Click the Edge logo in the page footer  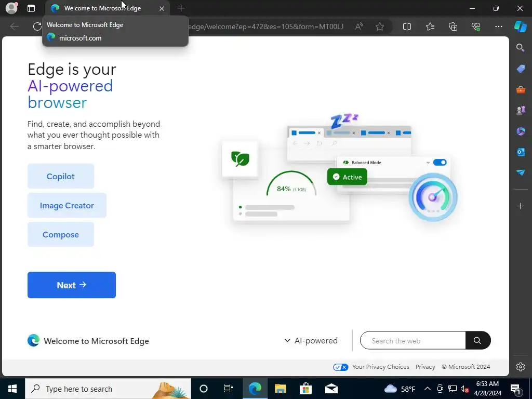(x=33, y=340)
